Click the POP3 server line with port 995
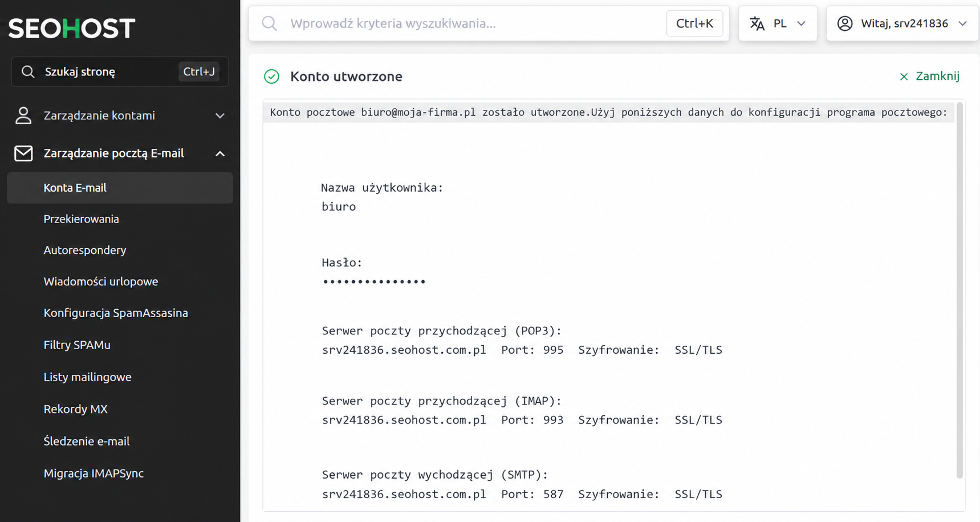Viewport: 980px width, 522px height. [522, 350]
